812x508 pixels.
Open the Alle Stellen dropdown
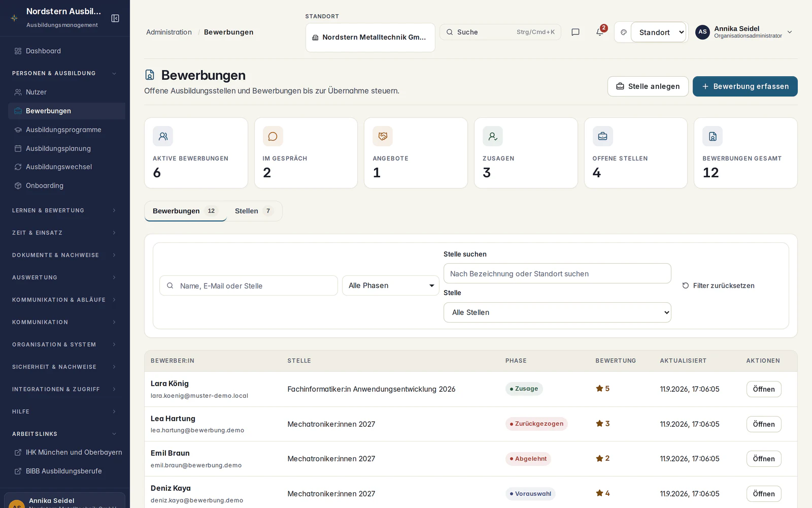click(x=557, y=312)
